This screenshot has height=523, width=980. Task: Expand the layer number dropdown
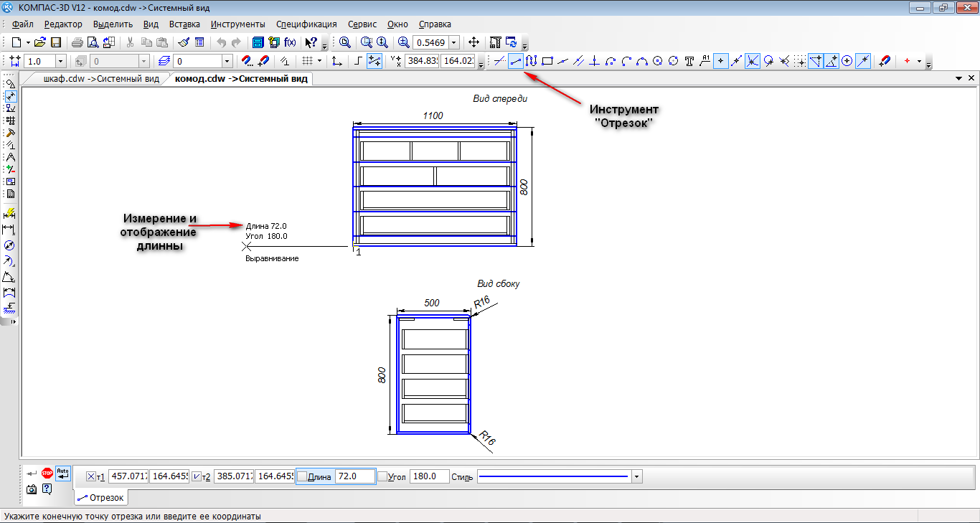(227, 62)
